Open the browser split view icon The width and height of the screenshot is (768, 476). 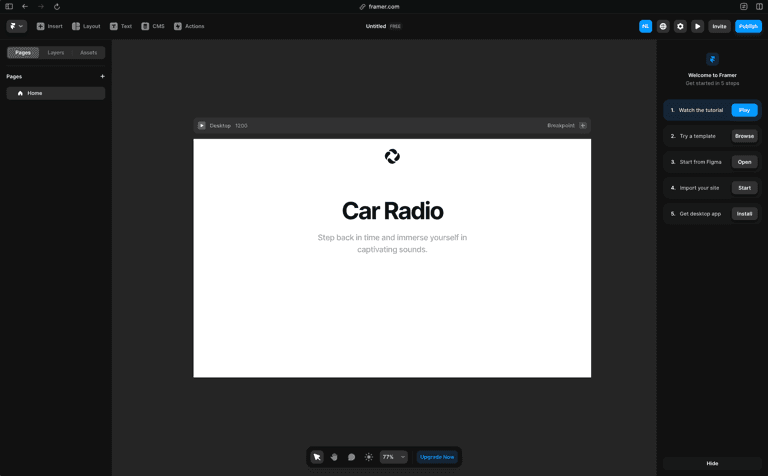pos(759,6)
